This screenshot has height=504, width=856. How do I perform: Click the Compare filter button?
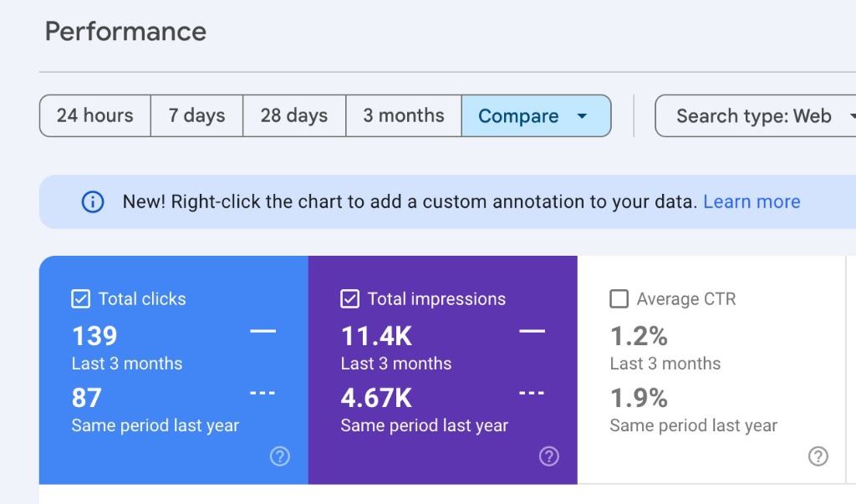pyautogui.click(x=535, y=116)
